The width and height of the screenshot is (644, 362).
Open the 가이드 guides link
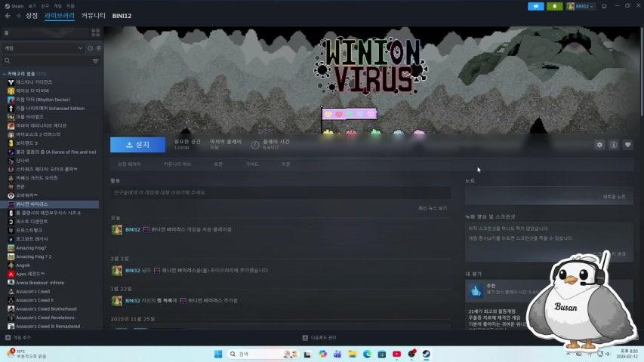point(251,164)
